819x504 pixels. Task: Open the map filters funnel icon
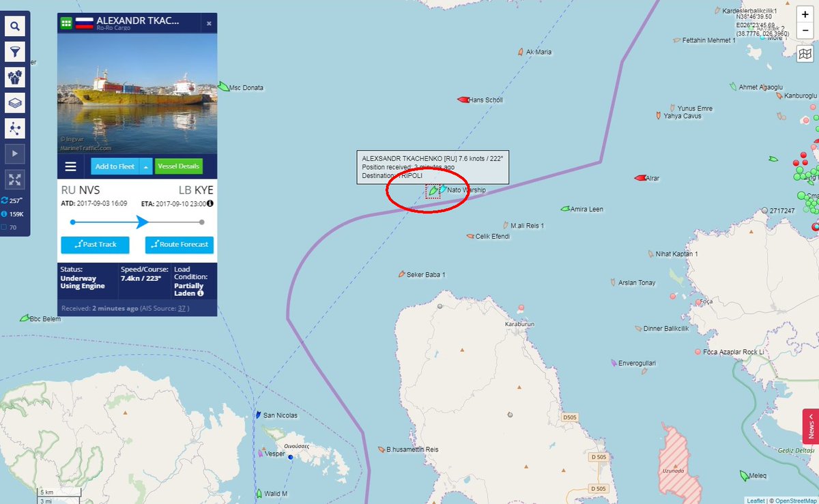tap(15, 51)
